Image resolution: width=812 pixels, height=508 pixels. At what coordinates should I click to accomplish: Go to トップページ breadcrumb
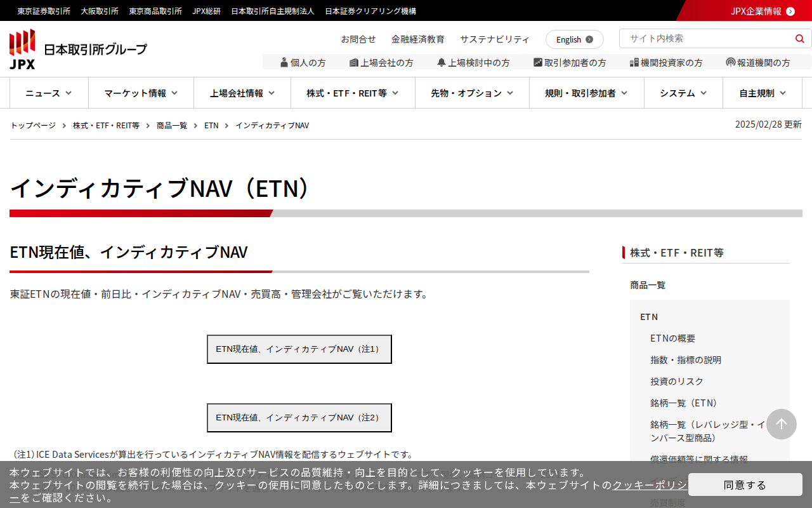tap(33, 125)
